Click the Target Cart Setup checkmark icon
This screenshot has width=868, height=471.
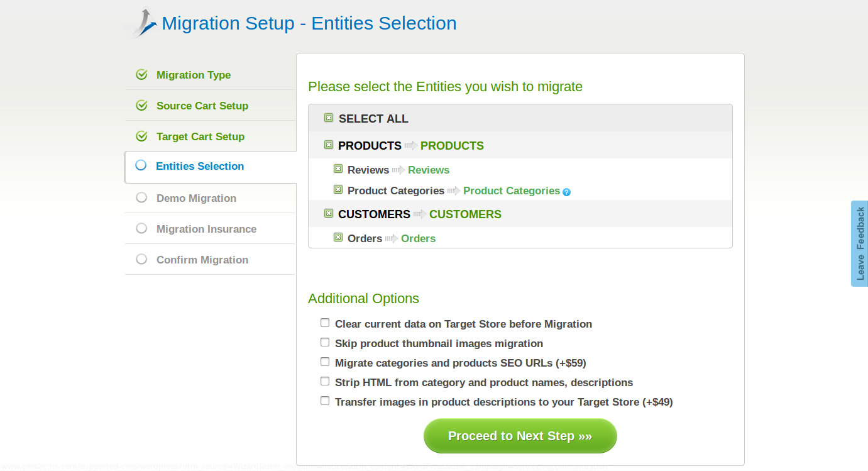click(142, 136)
